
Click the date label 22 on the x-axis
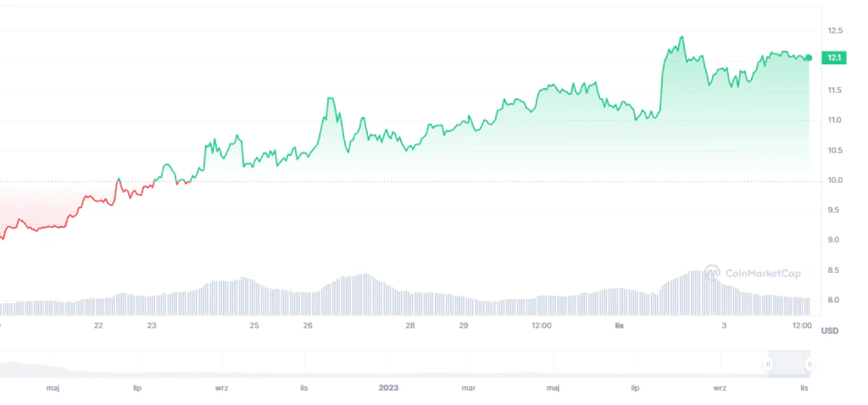[x=98, y=325]
